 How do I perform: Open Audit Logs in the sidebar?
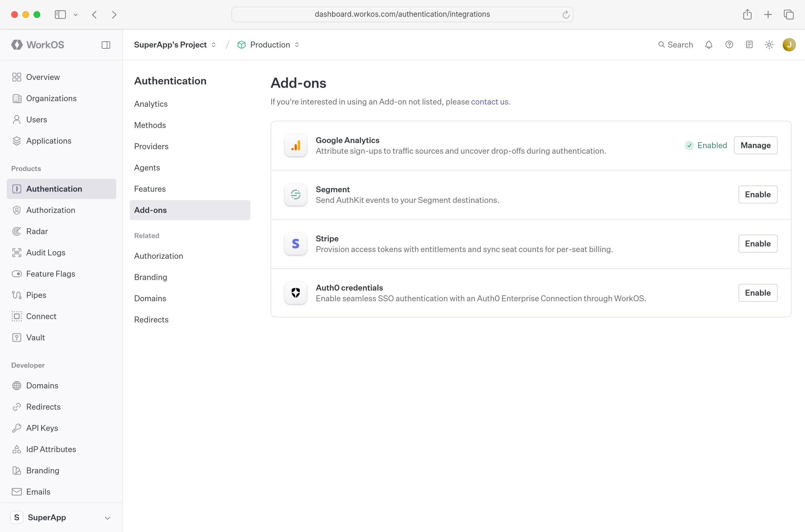pyautogui.click(x=61, y=252)
